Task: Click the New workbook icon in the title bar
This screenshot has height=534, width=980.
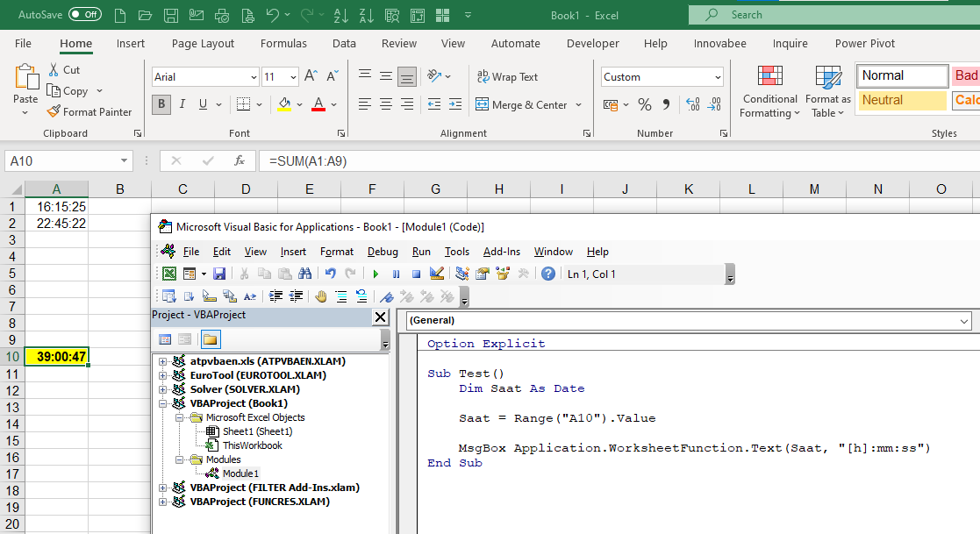Action: tap(120, 15)
